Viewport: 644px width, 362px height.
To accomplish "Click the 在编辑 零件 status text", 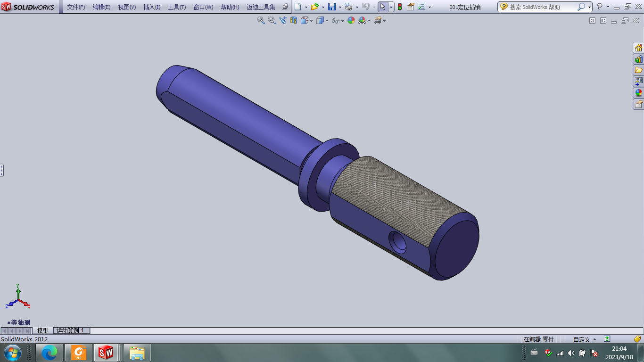I will click(538, 339).
